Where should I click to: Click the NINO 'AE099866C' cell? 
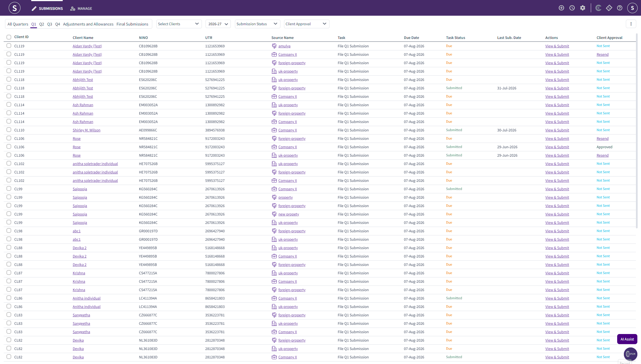click(x=148, y=130)
